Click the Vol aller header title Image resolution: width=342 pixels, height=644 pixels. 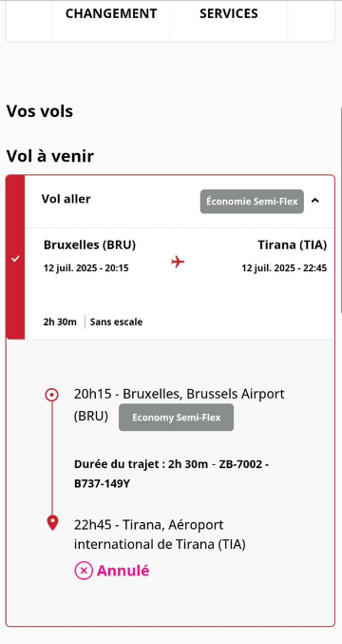66,199
